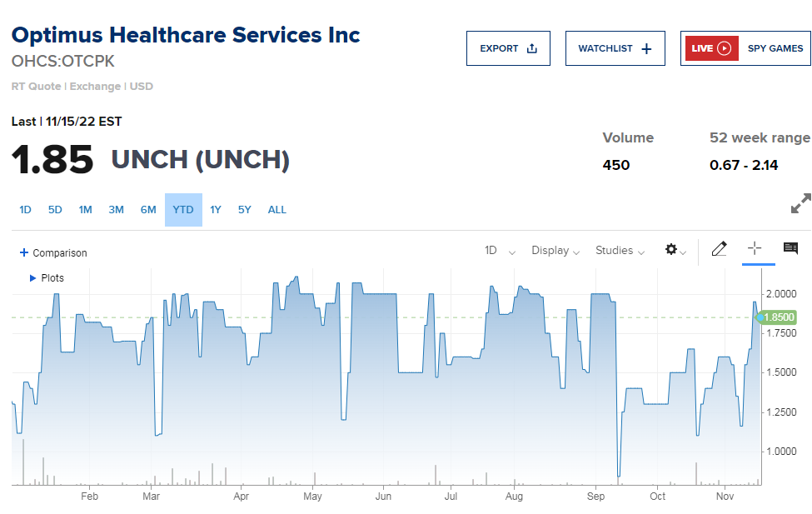Select the YTD time range tab
The height and width of the screenshot is (514, 812).
pos(183,210)
